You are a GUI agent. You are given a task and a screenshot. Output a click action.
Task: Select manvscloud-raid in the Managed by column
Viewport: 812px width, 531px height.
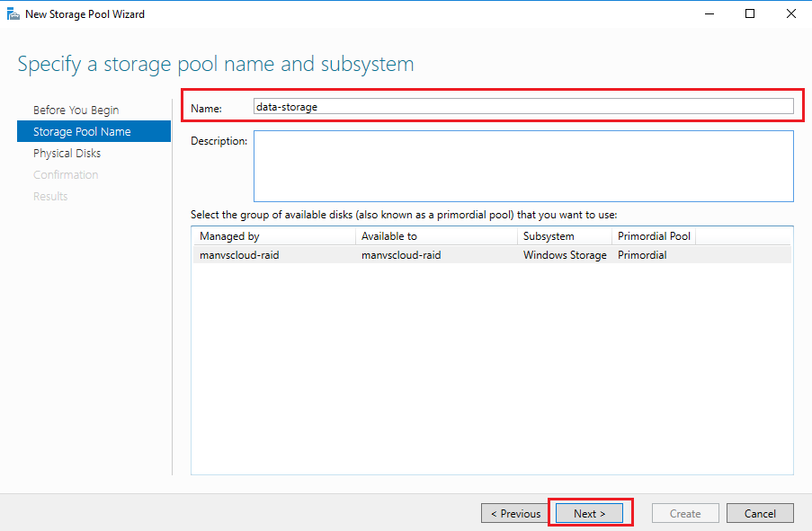point(239,255)
